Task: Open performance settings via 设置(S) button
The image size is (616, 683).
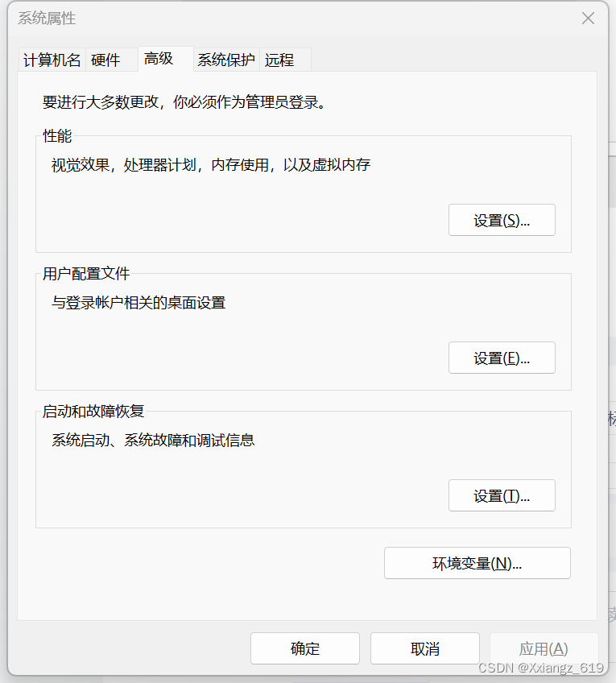Action: coord(501,219)
